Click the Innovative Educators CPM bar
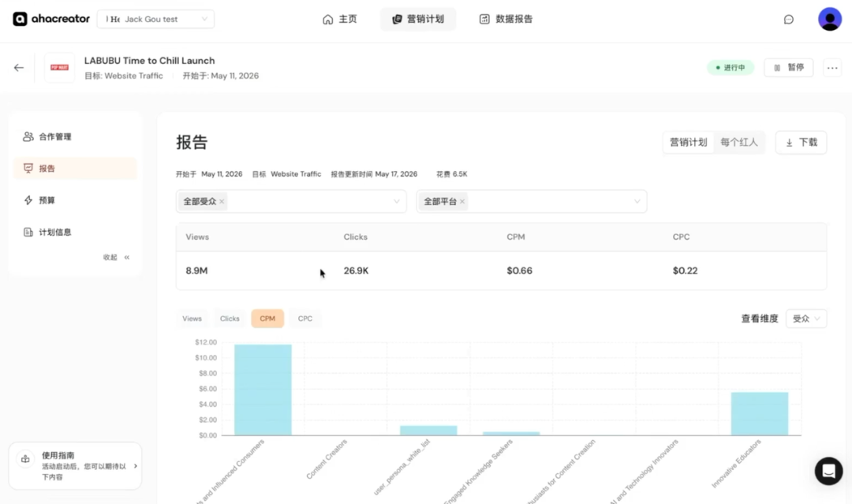The height and width of the screenshot is (504, 852). [x=760, y=413]
